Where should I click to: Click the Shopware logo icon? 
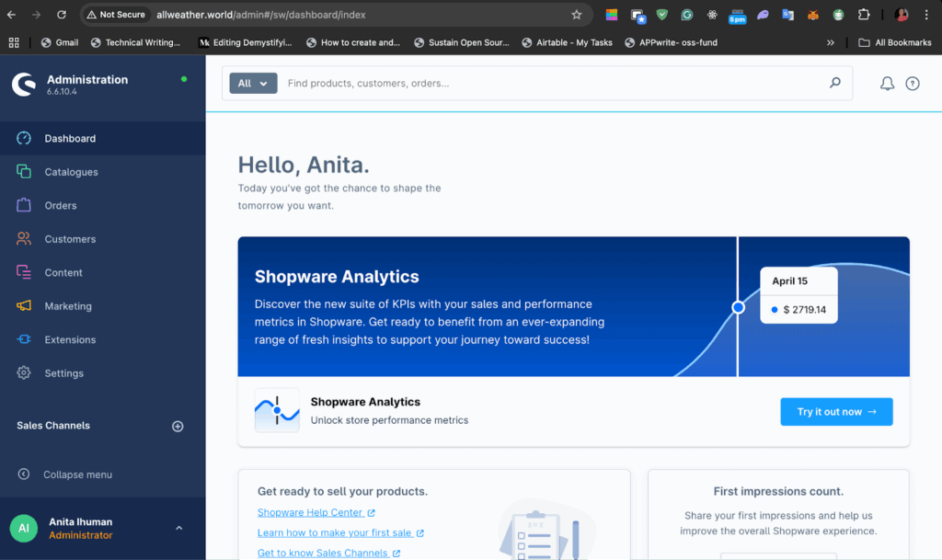[x=24, y=85]
